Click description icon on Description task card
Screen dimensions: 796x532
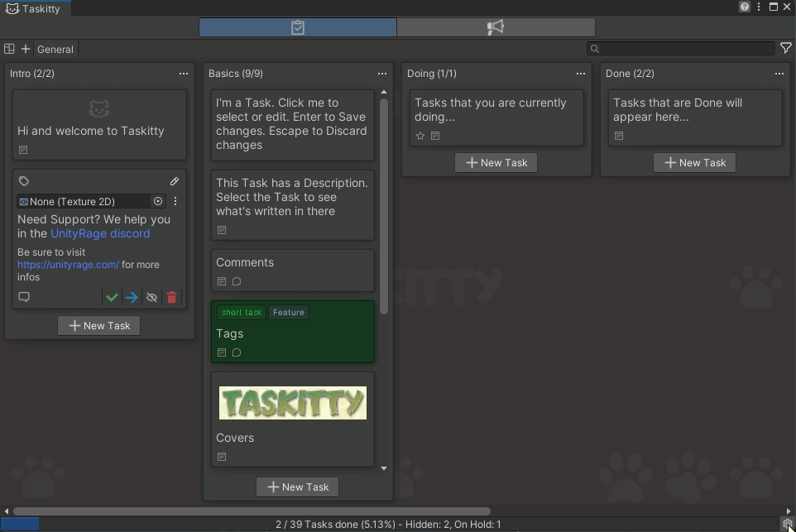click(x=221, y=230)
